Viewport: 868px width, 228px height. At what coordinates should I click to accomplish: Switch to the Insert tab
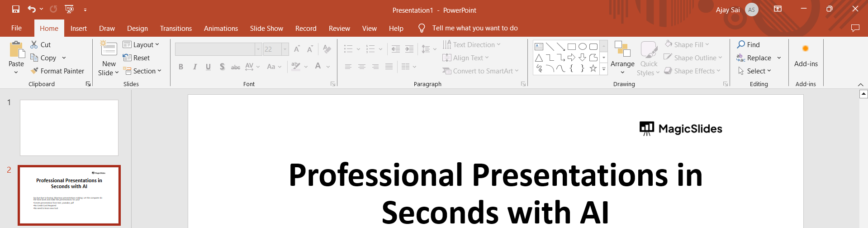79,28
